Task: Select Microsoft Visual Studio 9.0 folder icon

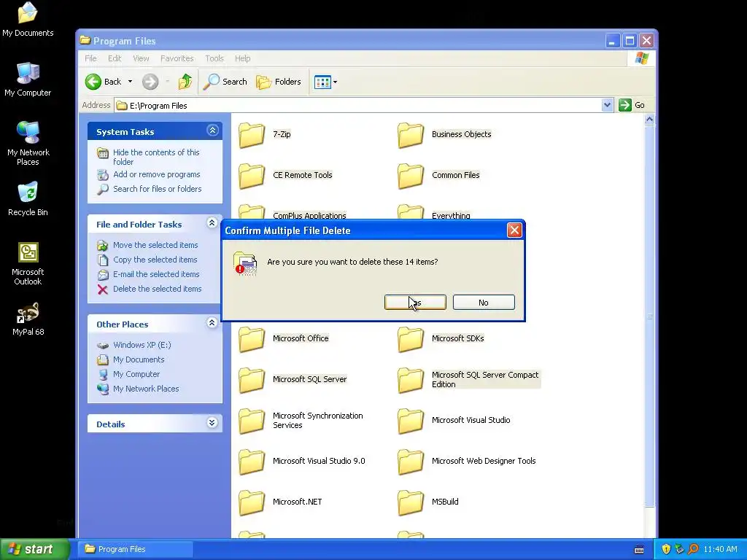Action: (x=252, y=462)
